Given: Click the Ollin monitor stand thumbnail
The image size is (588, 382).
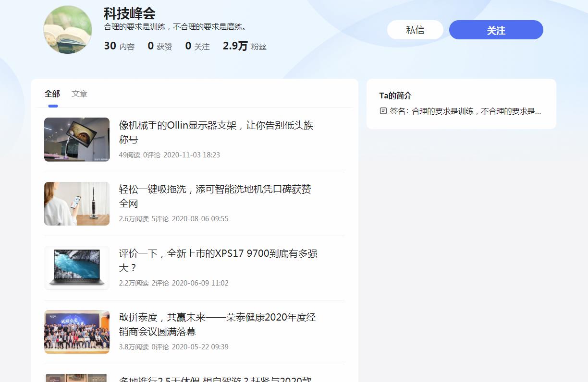Looking at the screenshot, I should (x=77, y=140).
